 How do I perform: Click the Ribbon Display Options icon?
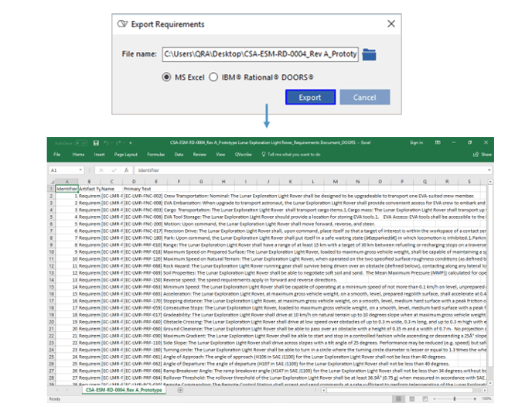(x=438, y=142)
